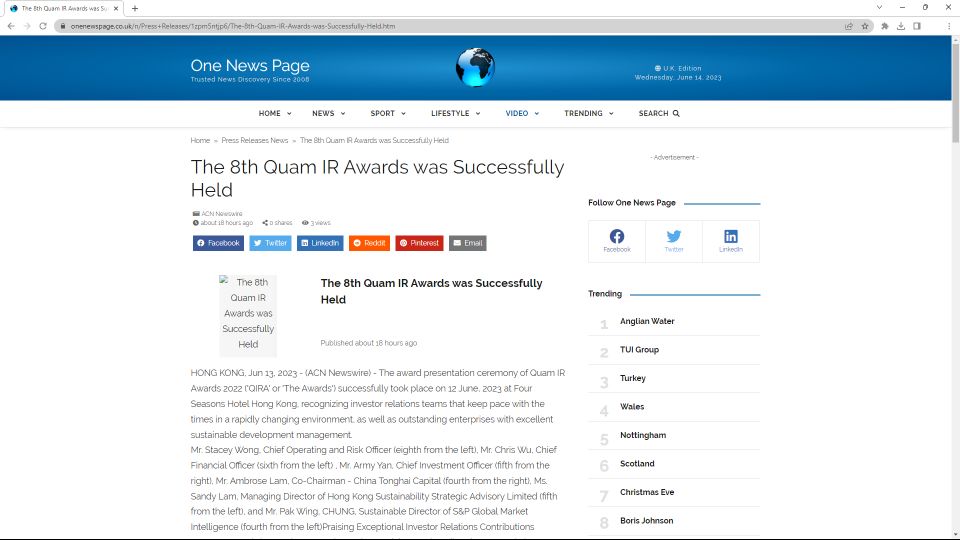960x540 pixels.
Task: Click Press Releases News breadcrumb
Action: [x=255, y=140]
